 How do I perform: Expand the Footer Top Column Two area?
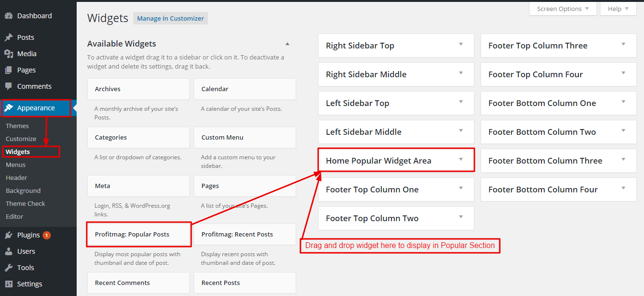click(x=461, y=217)
